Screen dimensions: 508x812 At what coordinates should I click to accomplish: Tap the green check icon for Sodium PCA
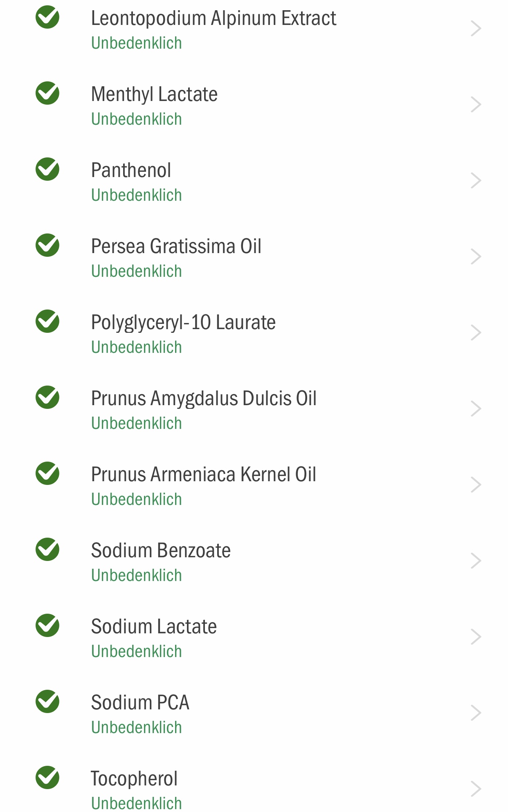47,702
